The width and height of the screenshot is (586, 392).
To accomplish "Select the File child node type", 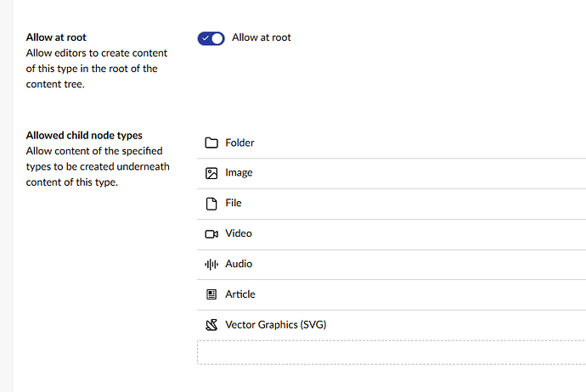I will click(x=392, y=204).
